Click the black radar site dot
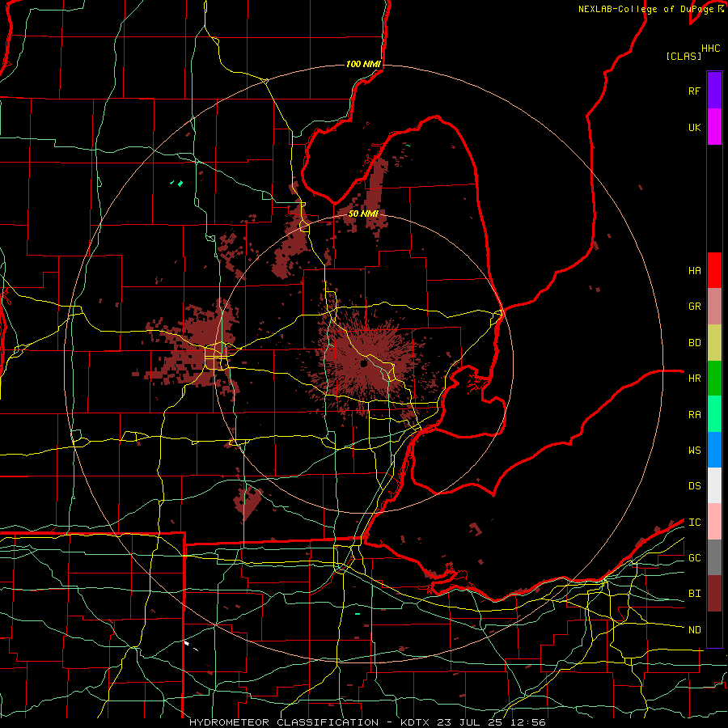 (x=364, y=363)
